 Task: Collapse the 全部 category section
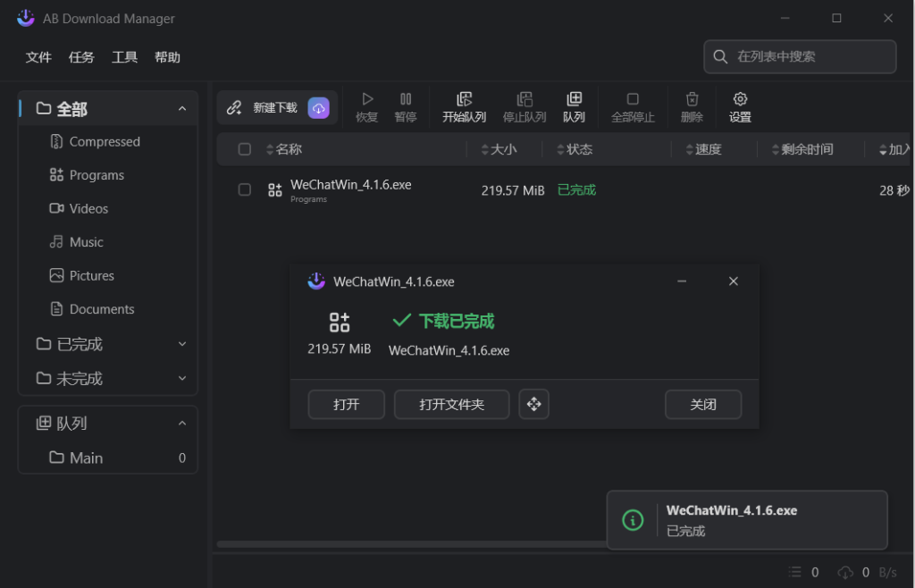[182, 109]
